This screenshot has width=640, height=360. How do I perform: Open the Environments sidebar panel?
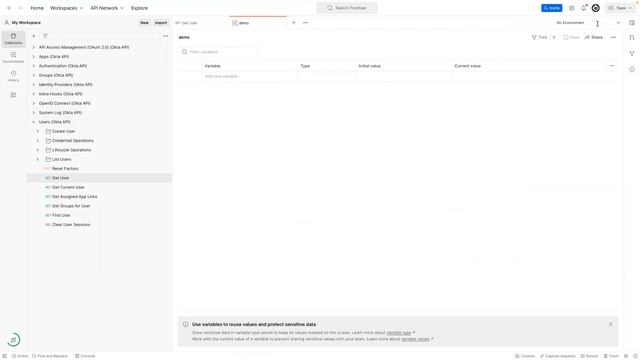pos(13,58)
